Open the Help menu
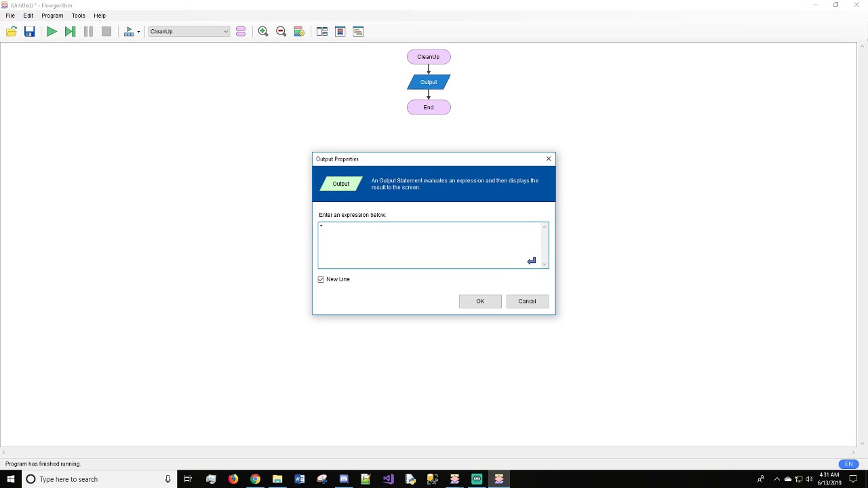Image resolution: width=868 pixels, height=488 pixels. pos(100,16)
